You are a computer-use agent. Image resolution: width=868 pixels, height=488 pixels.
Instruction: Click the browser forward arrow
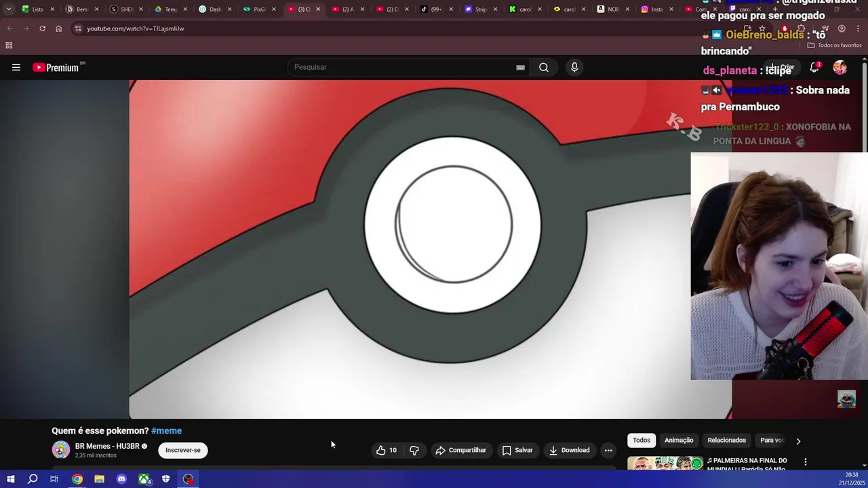[x=26, y=28]
